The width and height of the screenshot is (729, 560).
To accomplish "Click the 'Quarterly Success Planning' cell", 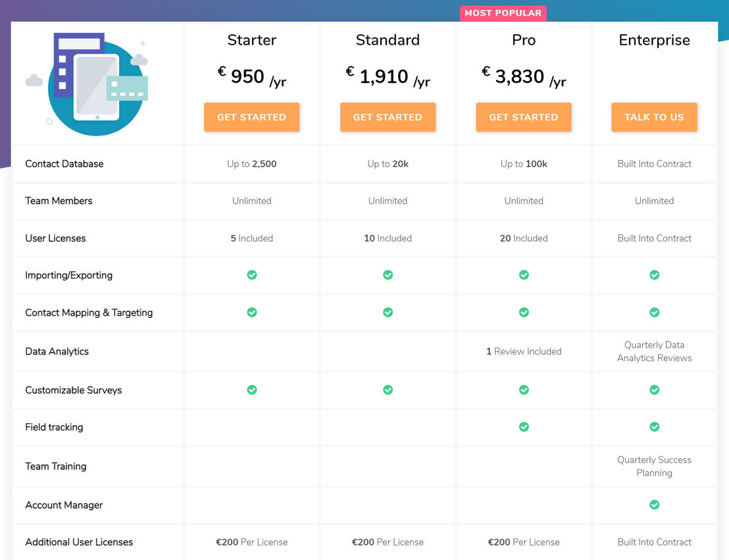I will pos(655,466).
